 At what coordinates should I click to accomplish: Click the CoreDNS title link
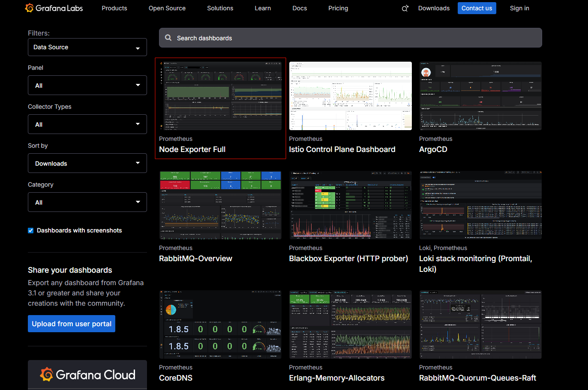click(176, 378)
